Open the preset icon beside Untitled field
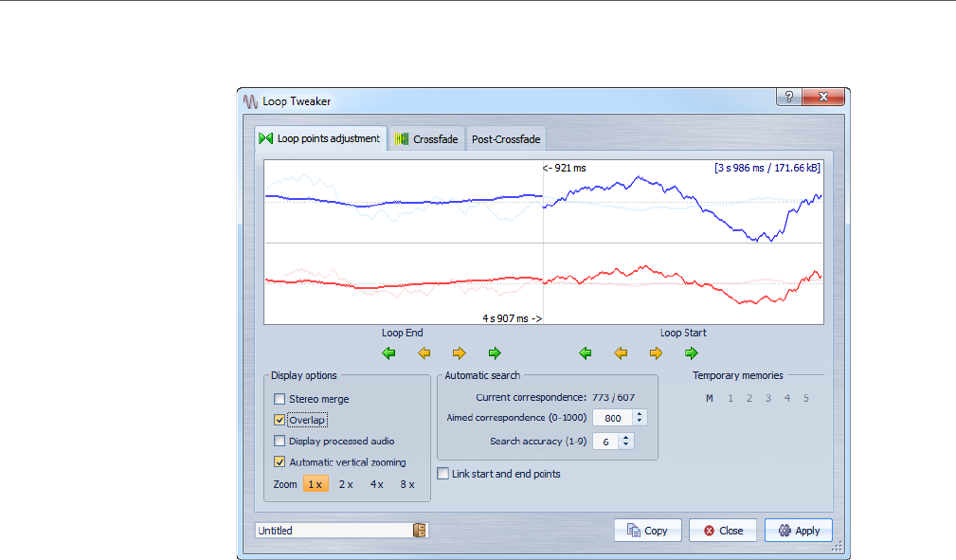Image resolution: width=956 pixels, height=560 pixels. tap(420, 530)
